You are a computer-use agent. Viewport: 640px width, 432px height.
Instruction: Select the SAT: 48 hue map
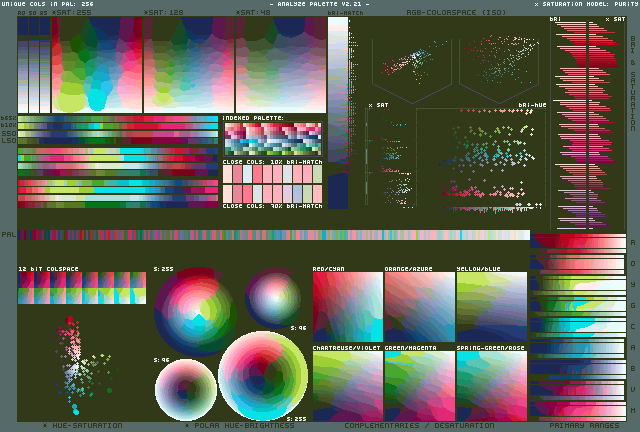281,65
